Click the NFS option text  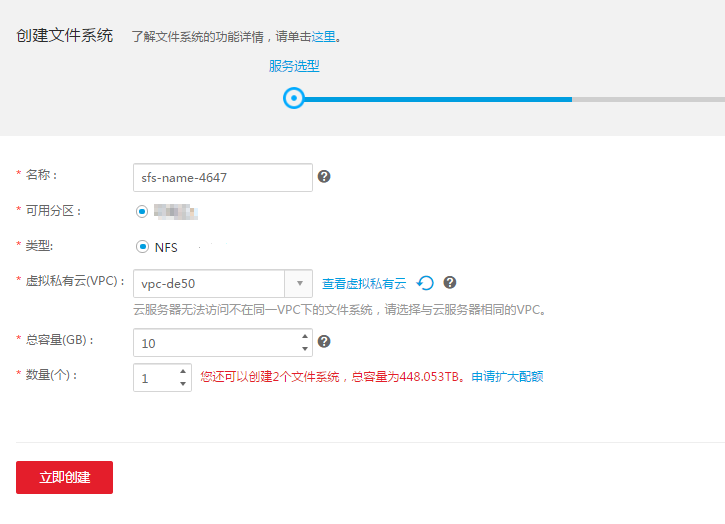click(x=166, y=247)
